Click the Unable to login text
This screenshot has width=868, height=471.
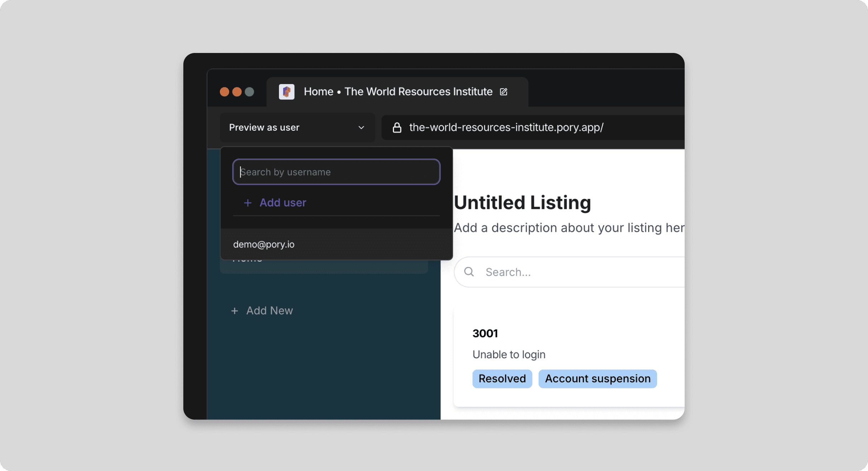tap(509, 354)
